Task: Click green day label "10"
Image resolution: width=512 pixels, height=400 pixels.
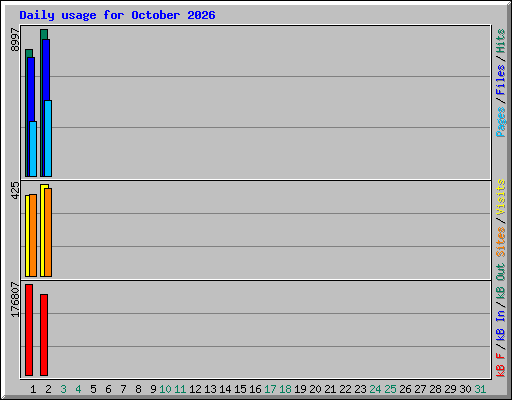Action: [x=165, y=389]
